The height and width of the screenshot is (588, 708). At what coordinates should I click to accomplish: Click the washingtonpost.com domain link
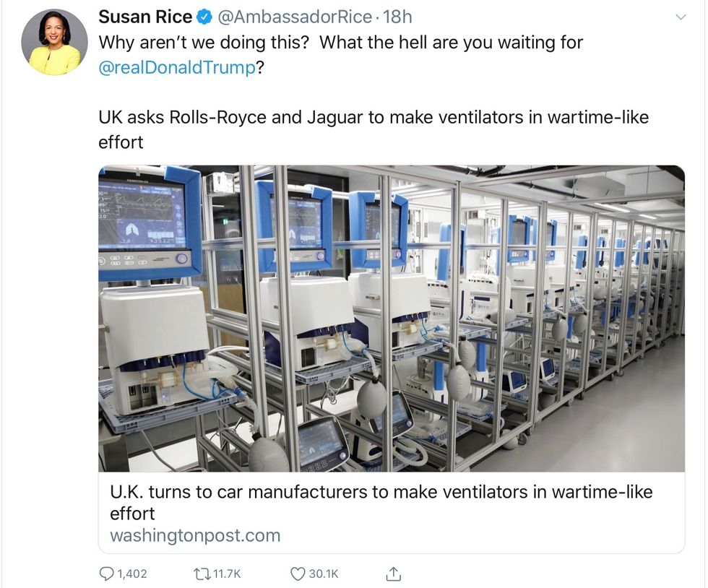tap(195, 535)
